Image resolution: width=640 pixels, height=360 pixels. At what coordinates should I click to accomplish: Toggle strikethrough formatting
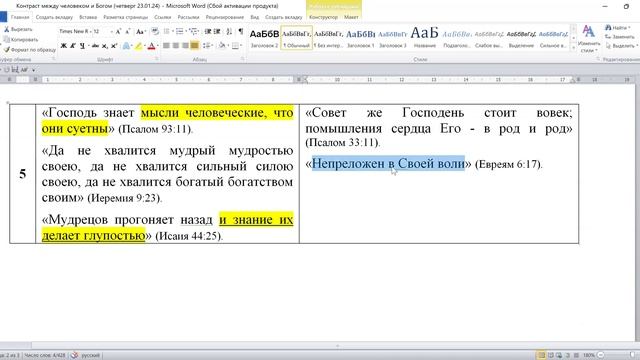pyautogui.click(x=95, y=46)
